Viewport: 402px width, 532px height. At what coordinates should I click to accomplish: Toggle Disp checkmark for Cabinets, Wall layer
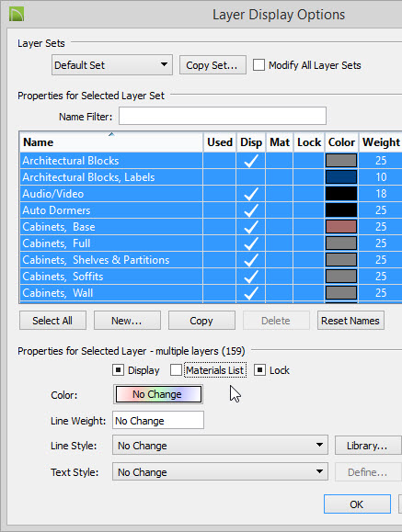tap(251, 293)
